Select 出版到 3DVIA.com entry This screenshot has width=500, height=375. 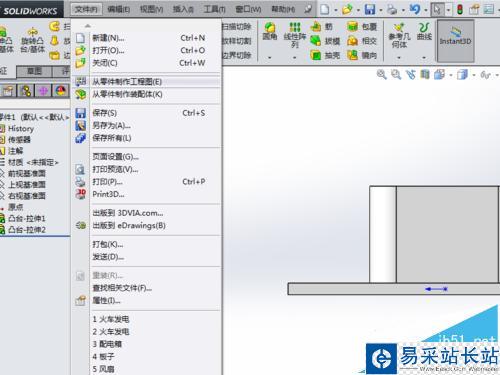[x=147, y=213]
